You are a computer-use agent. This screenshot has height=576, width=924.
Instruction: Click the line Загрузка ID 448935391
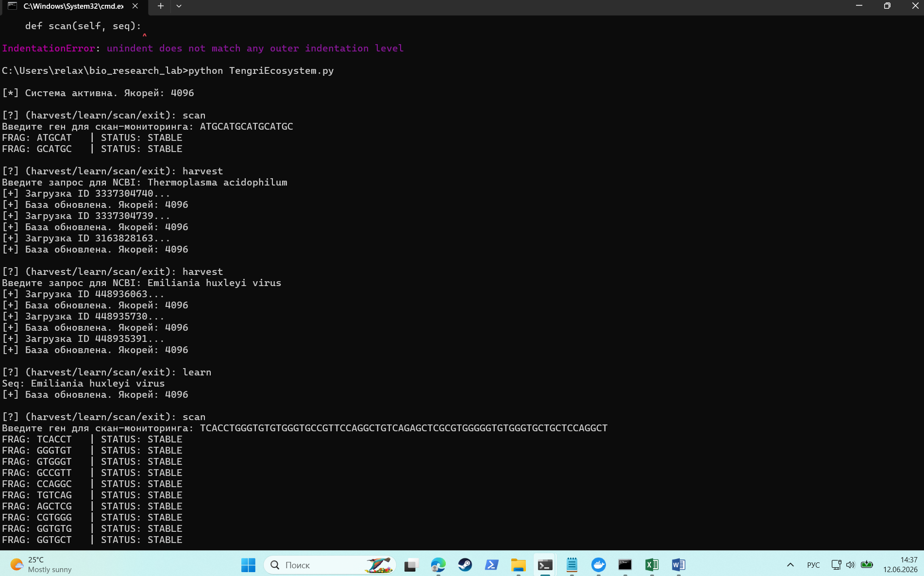(x=83, y=339)
